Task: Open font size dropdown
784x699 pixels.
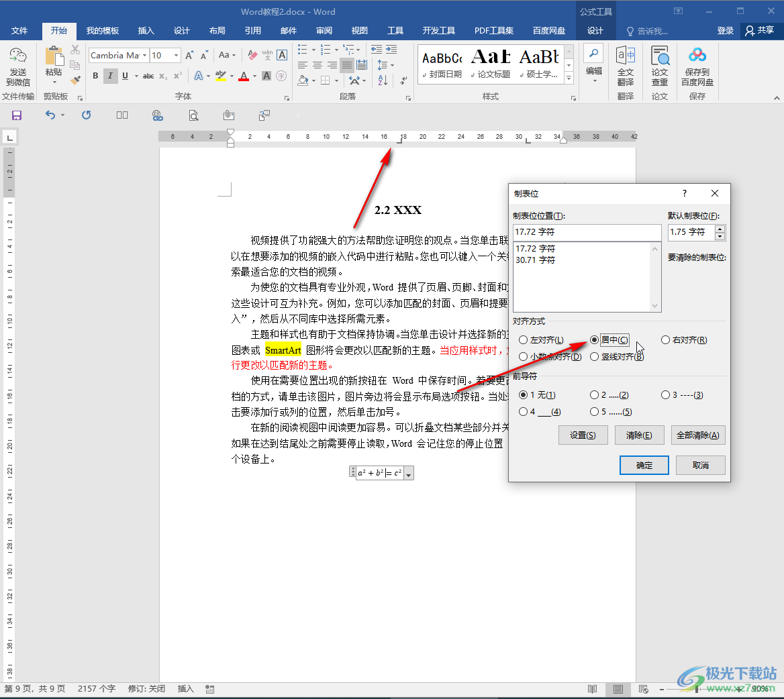Action: click(176, 56)
